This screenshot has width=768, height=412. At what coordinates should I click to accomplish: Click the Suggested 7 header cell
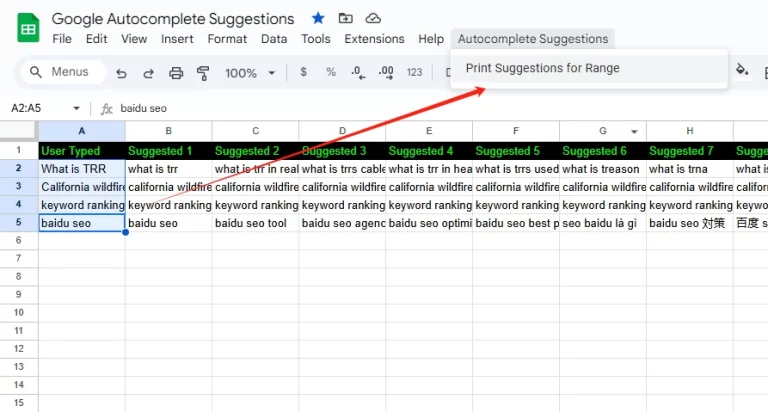(690, 151)
